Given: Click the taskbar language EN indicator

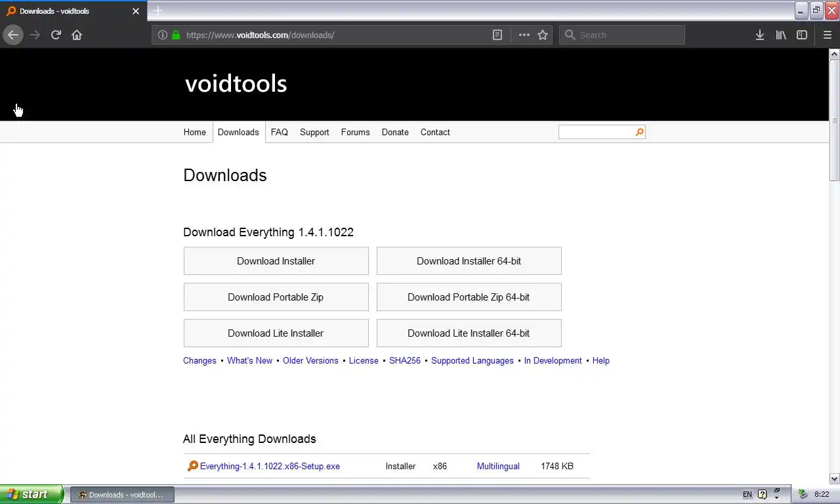Looking at the screenshot, I should [747, 494].
